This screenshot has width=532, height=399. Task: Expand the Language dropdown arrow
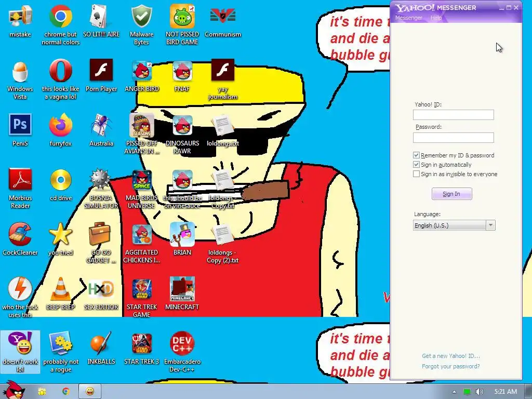490,225
